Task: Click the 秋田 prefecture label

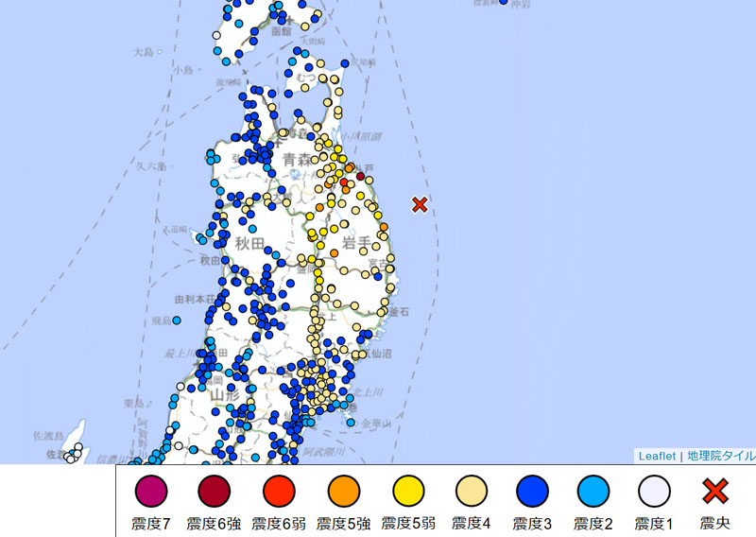Action: click(x=249, y=244)
